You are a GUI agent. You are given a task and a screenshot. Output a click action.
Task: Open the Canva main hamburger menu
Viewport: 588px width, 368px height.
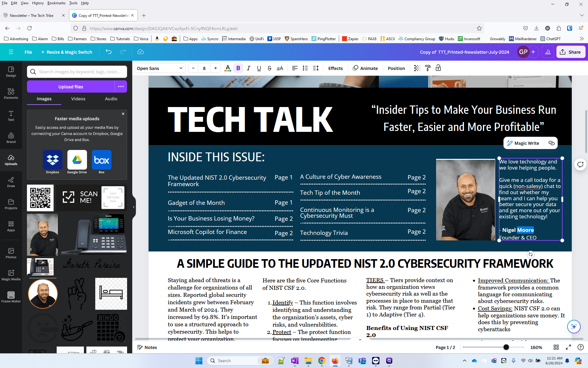point(11,52)
